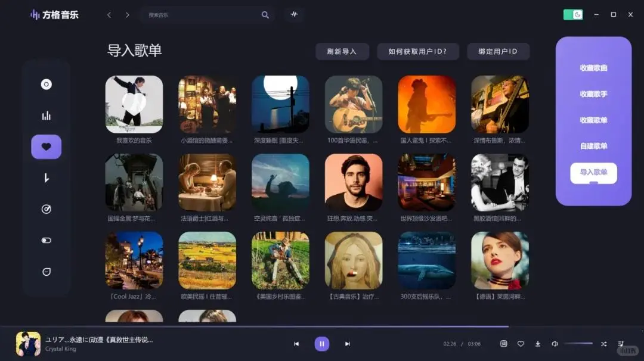This screenshot has width=644, height=361.
Task: Click the forward navigation arrow
Action: tap(128, 14)
